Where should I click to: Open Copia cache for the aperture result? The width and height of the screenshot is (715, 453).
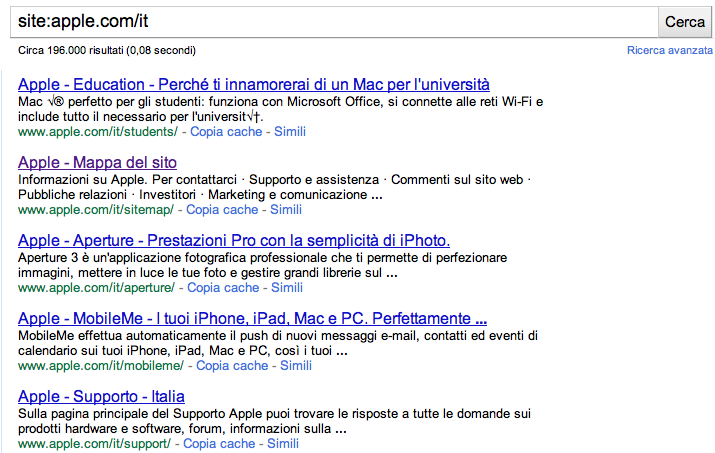(x=221, y=288)
